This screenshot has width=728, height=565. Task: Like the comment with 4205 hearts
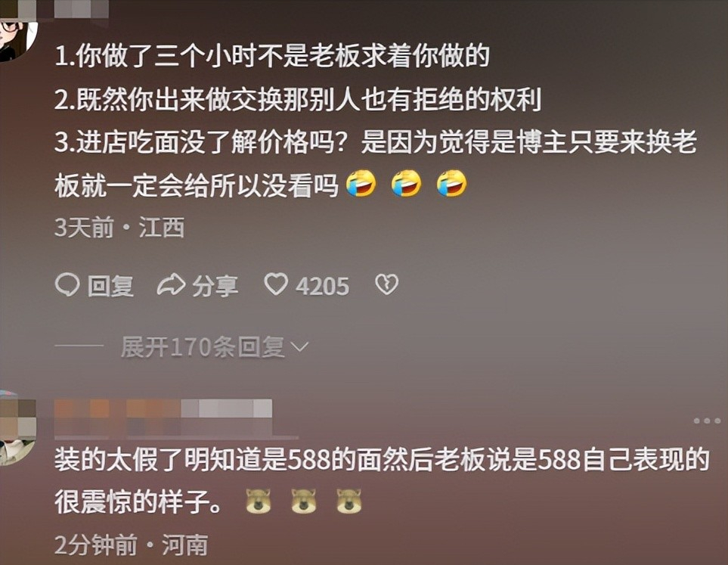[276, 284]
